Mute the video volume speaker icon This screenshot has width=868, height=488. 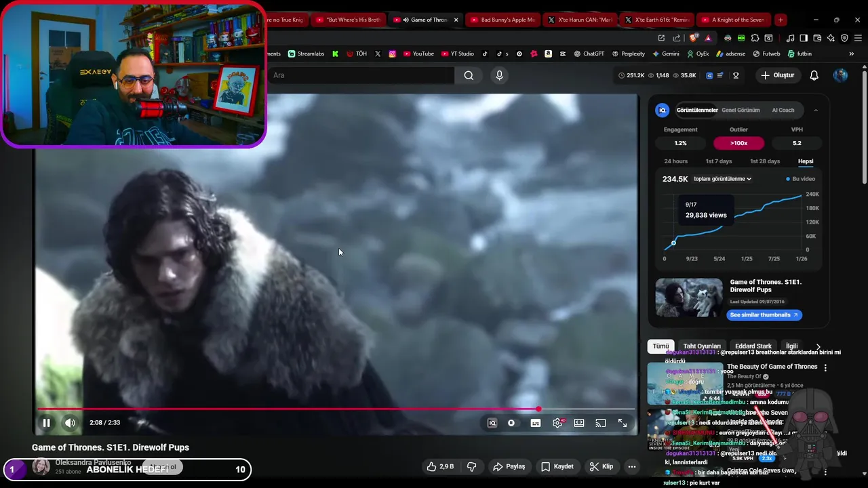[70, 423]
